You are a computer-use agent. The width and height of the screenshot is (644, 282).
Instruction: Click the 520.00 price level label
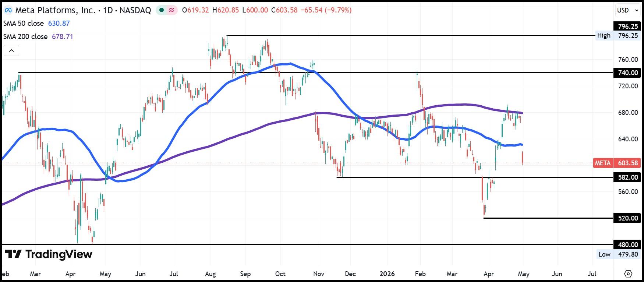(628, 218)
